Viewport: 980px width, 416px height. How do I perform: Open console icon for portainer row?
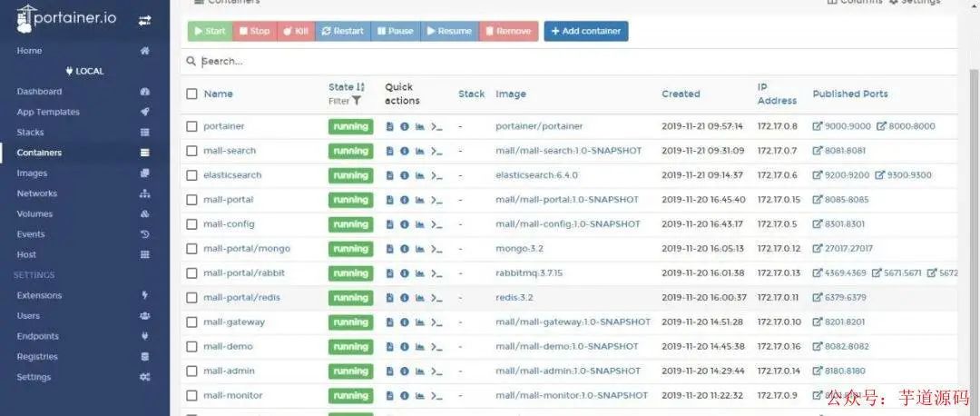click(x=436, y=126)
